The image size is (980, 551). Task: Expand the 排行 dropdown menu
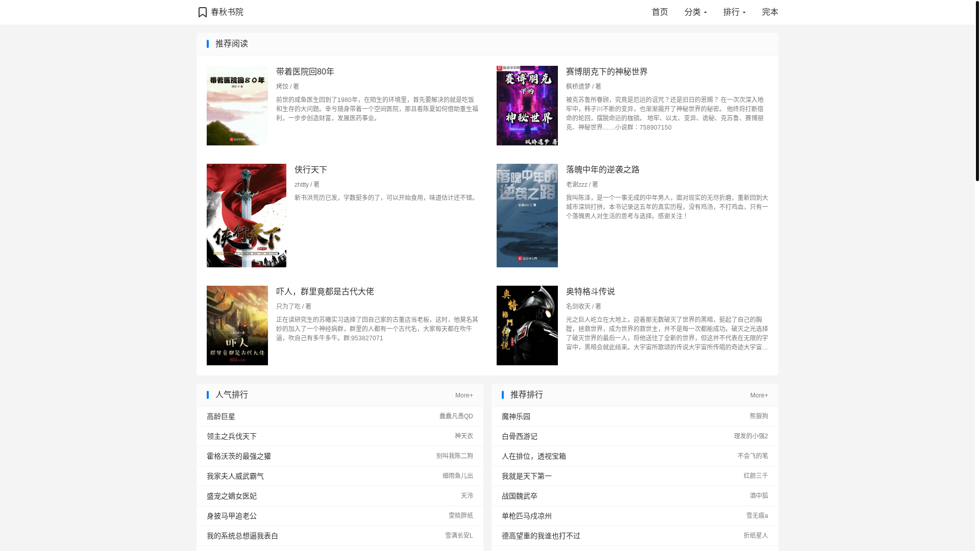pyautogui.click(x=734, y=12)
